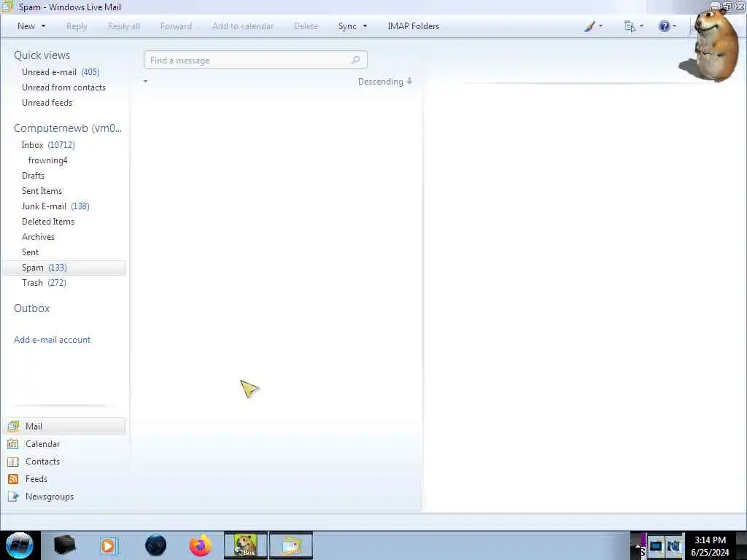Click the Newsgroups icon
The height and width of the screenshot is (560, 747).
(13, 497)
